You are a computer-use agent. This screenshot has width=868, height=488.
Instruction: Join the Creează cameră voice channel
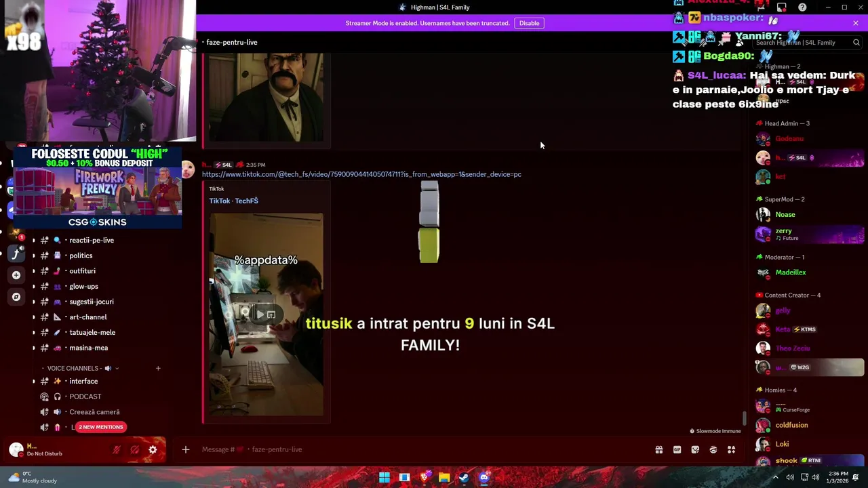click(x=94, y=412)
